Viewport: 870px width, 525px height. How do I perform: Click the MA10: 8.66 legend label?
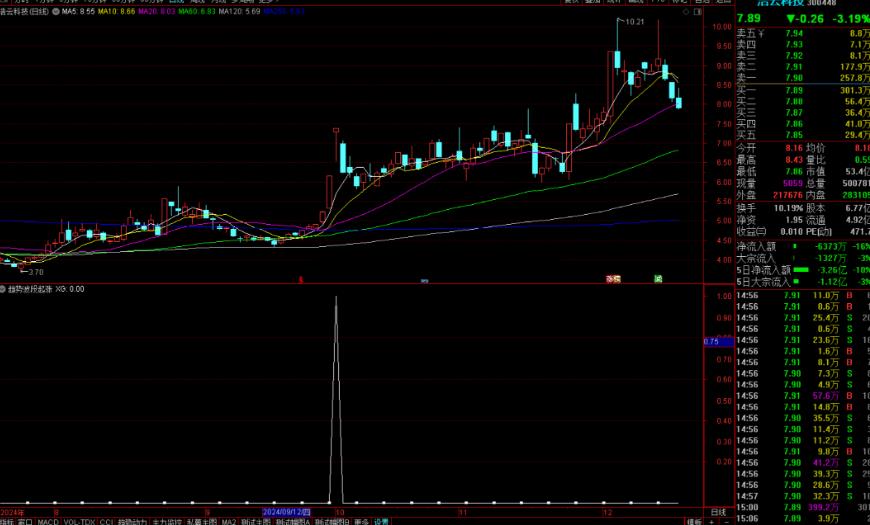tap(116, 11)
